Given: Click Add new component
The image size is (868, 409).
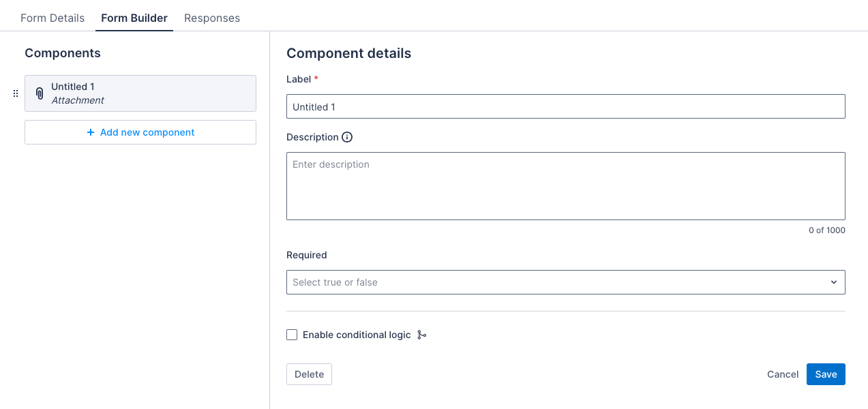Looking at the screenshot, I should pyautogui.click(x=140, y=132).
